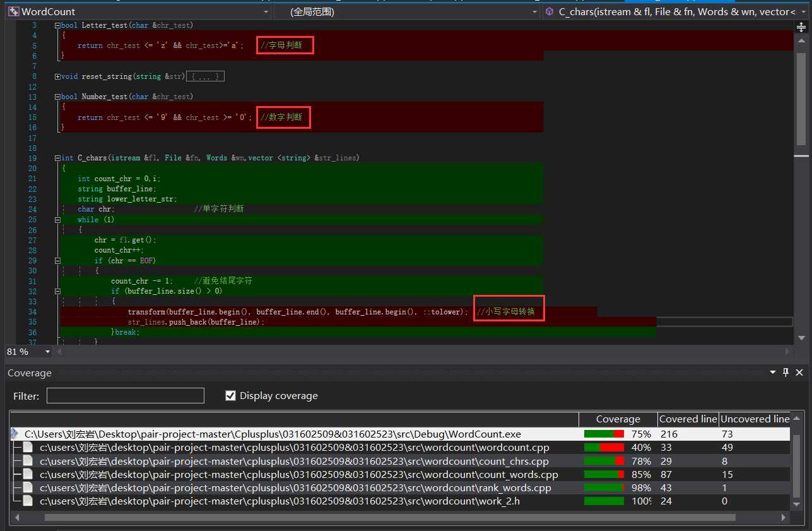Viewport: 812px width, 531px height.
Task: Click the purple cube icon beside C_chars
Action: click(x=550, y=11)
